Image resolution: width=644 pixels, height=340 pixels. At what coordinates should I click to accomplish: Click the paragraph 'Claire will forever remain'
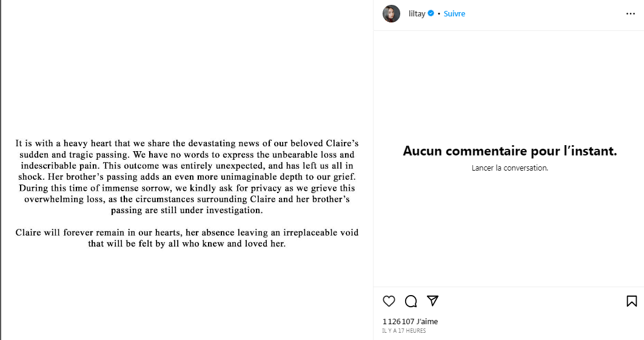187,238
